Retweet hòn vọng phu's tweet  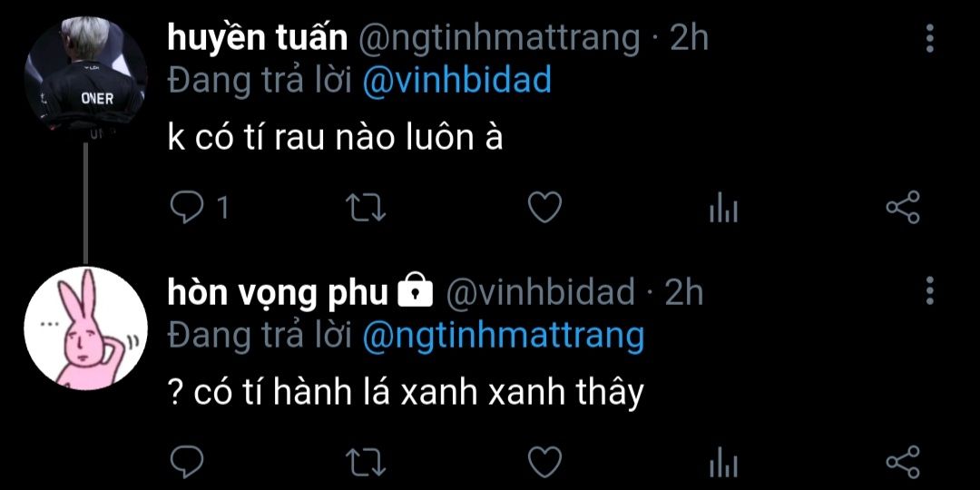[367, 463]
